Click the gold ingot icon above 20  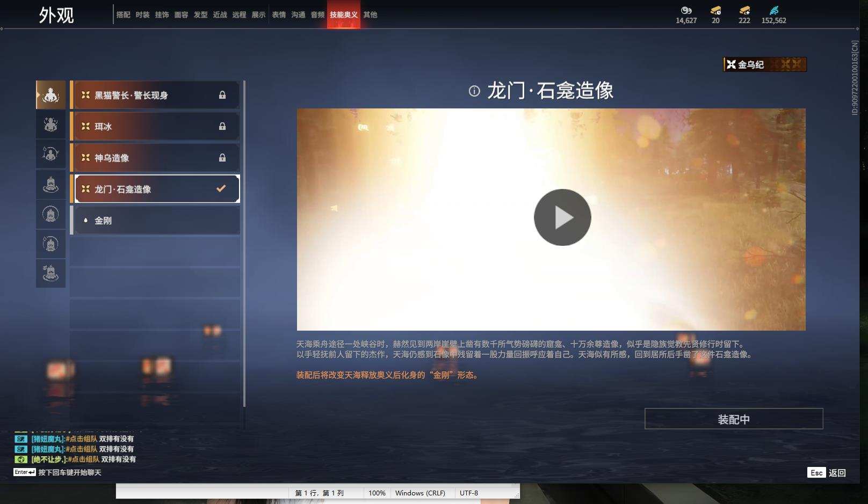(715, 10)
